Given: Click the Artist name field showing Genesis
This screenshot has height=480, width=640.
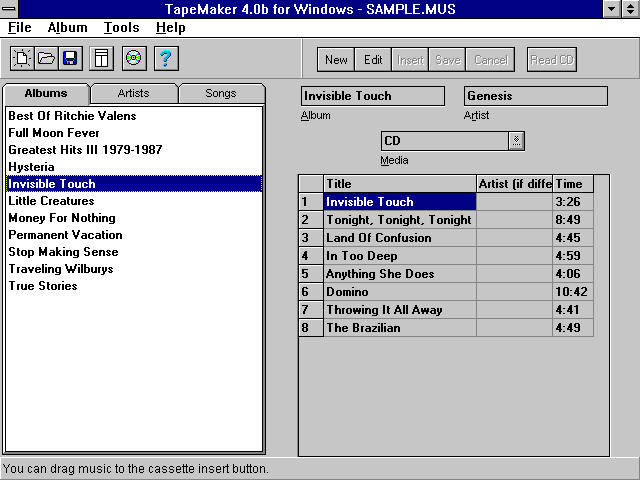Looking at the screenshot, I should coord(535,96).
